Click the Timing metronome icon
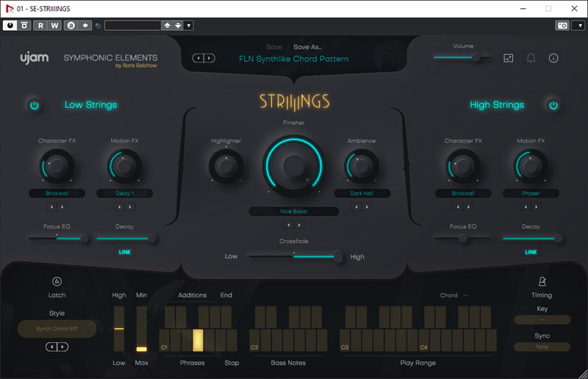 542,281
